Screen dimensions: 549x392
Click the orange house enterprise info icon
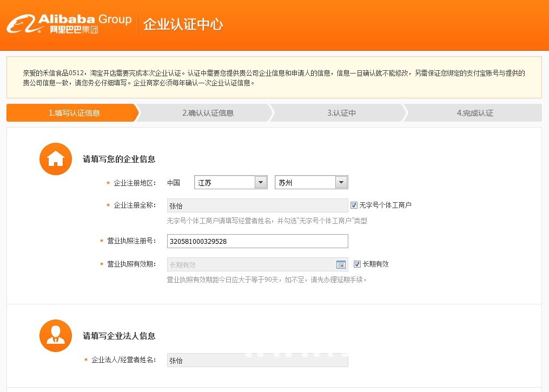55,158
